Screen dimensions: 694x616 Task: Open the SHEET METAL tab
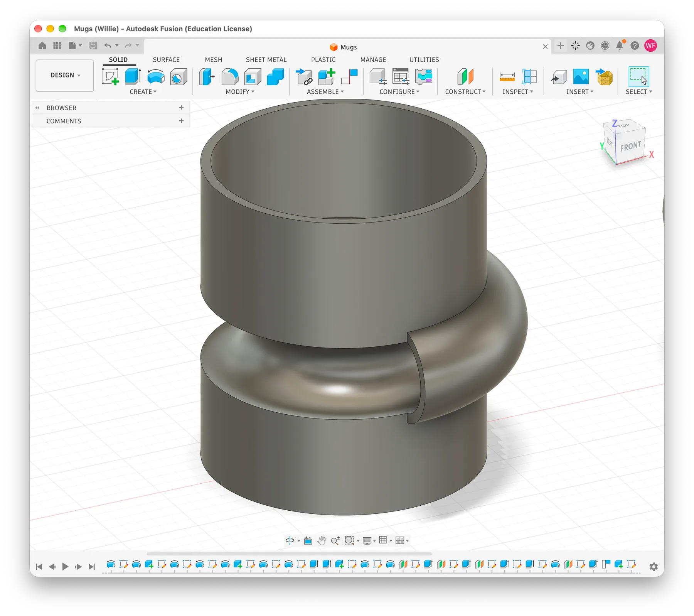[x=266, y=60]
